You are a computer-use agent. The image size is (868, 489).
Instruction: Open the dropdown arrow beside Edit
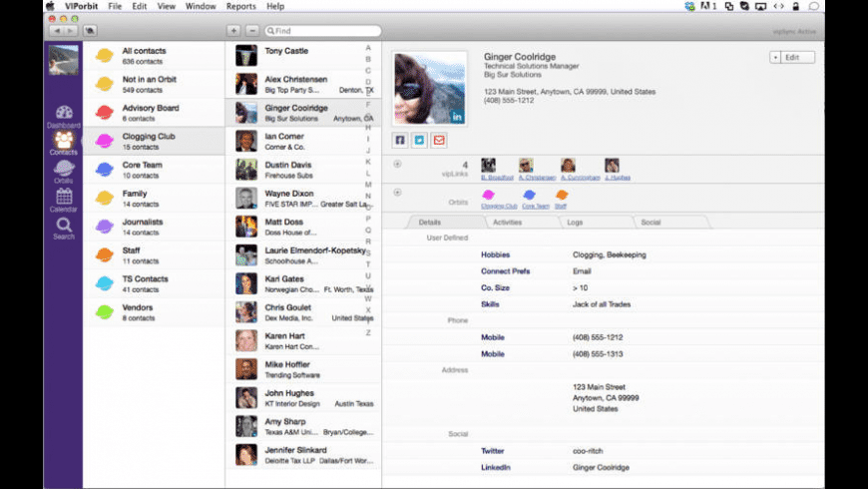[775, 57]
